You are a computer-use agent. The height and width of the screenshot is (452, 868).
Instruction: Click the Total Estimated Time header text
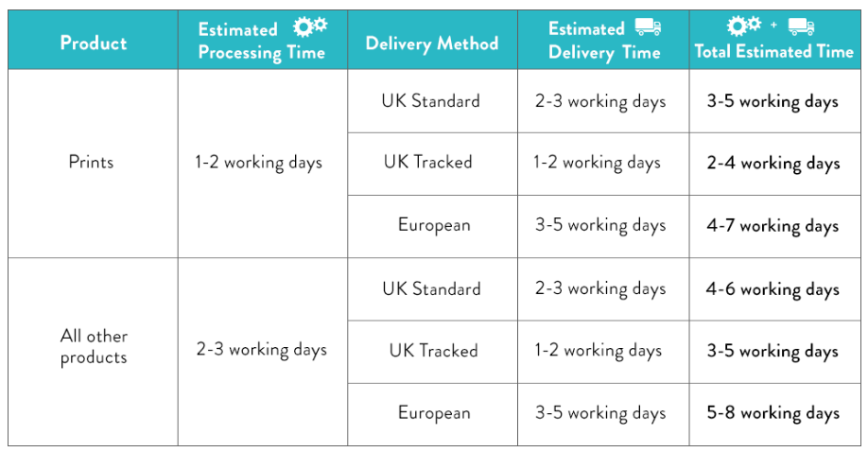(774, 51)
